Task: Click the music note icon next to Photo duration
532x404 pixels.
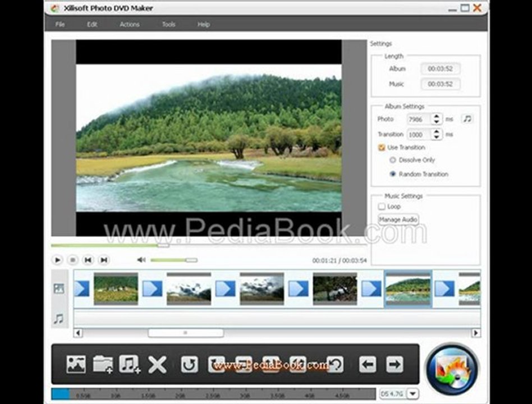Action: (x=467, y=119)
